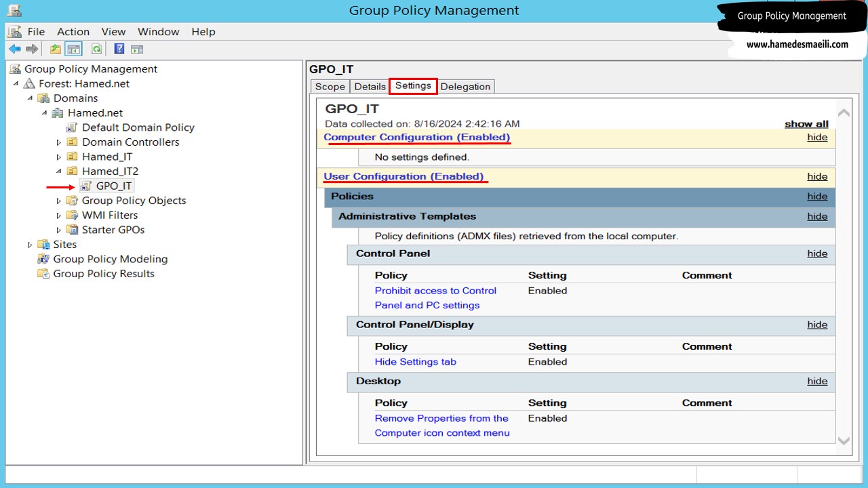
Task: Select Default Domain Policy label in tree
Action: 138,127
